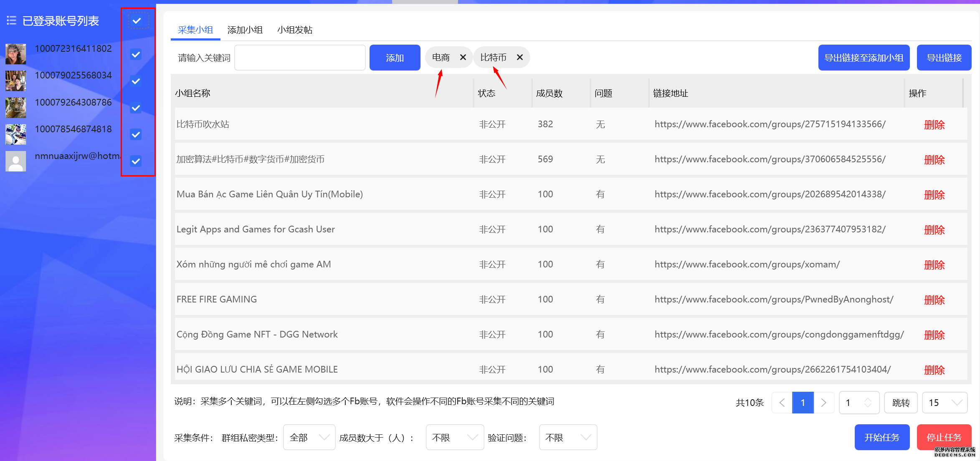Switch to the 小组发帖 tab

coord(295,30)
